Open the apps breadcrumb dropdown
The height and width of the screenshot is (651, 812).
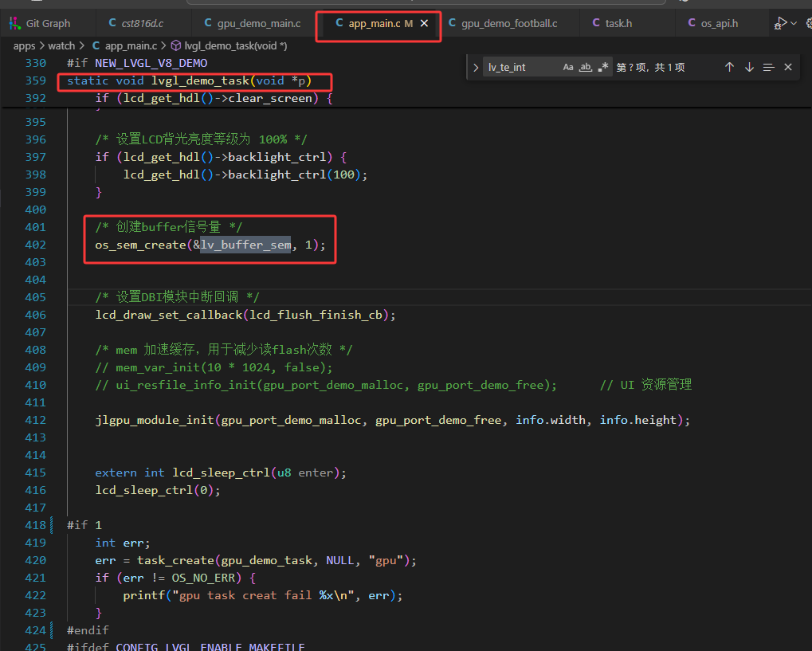click(25, 45)
